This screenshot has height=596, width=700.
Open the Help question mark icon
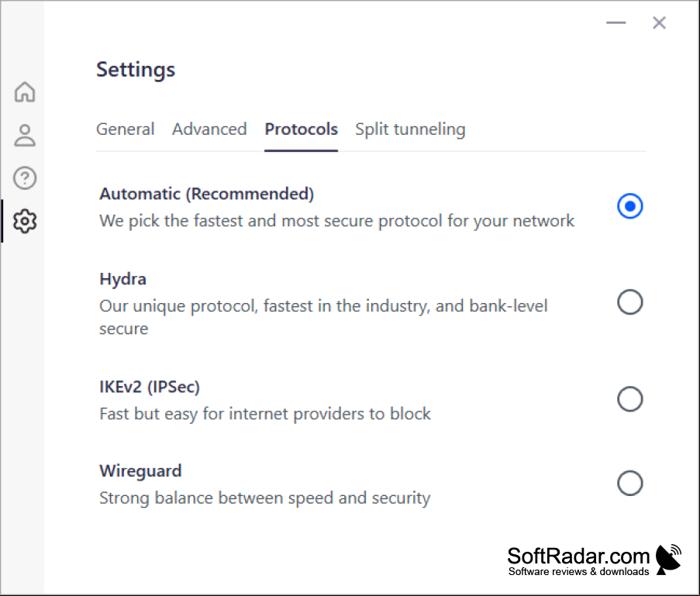pyautogui.click(x=25, y=178)
